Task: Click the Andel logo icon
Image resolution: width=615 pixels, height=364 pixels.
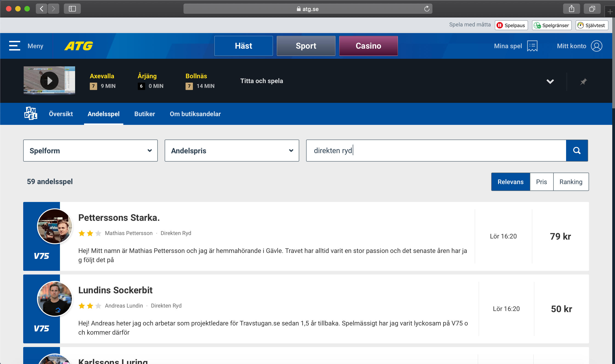Action: point(31,114)
